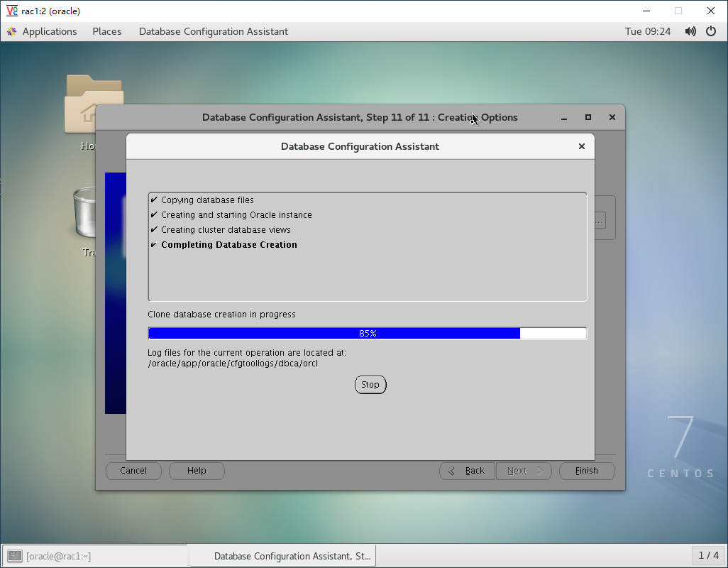Screen dimensions: 728x568
Task: Open the Applications menu
Action: (x=50, y=31)
